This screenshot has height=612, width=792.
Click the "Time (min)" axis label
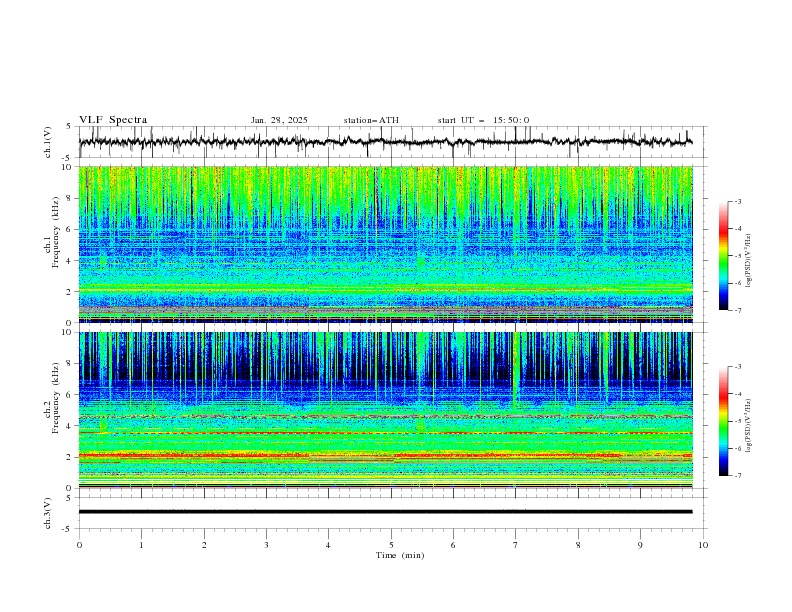pos(400,555)
